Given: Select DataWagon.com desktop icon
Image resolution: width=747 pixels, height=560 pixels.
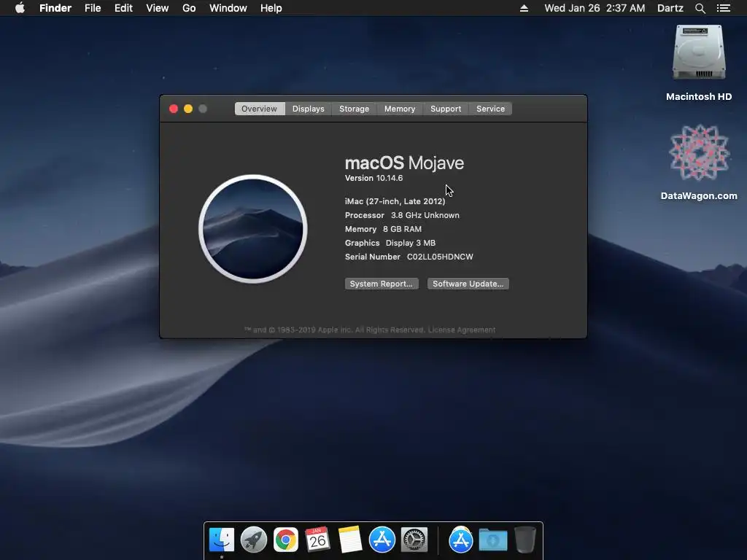Looking at the screenshot, I should (x=699, y=152).
